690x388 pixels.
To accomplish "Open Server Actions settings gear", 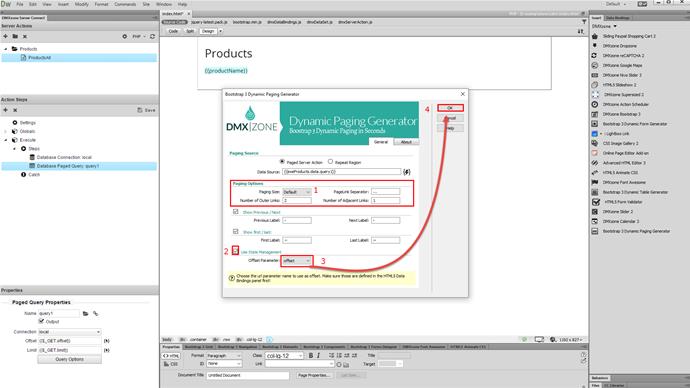I will tap(125, 37).
